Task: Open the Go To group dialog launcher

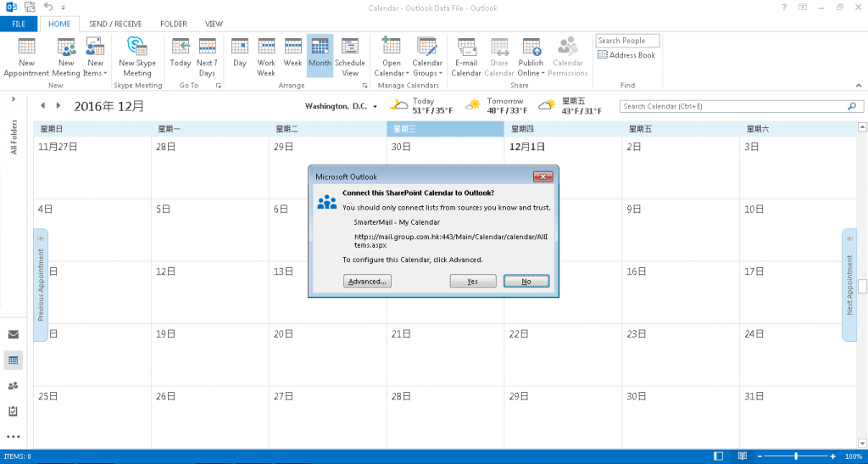Action: pos(219,86)
